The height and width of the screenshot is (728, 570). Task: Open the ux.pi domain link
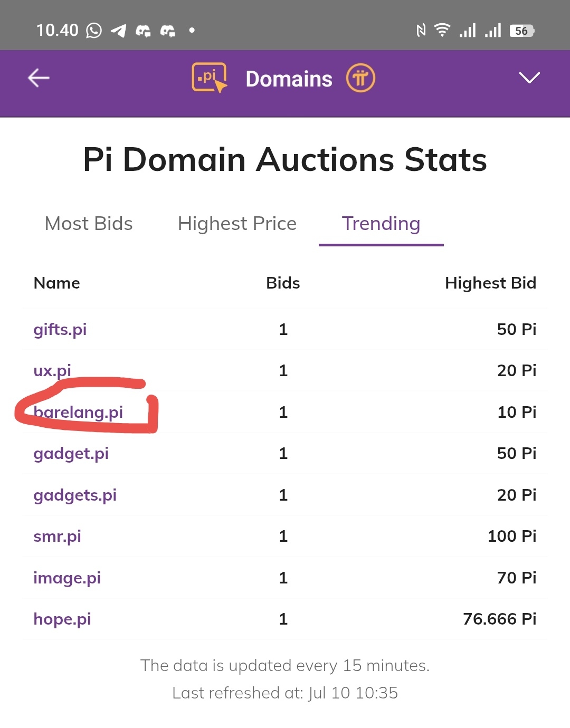(x=52, y=371)
